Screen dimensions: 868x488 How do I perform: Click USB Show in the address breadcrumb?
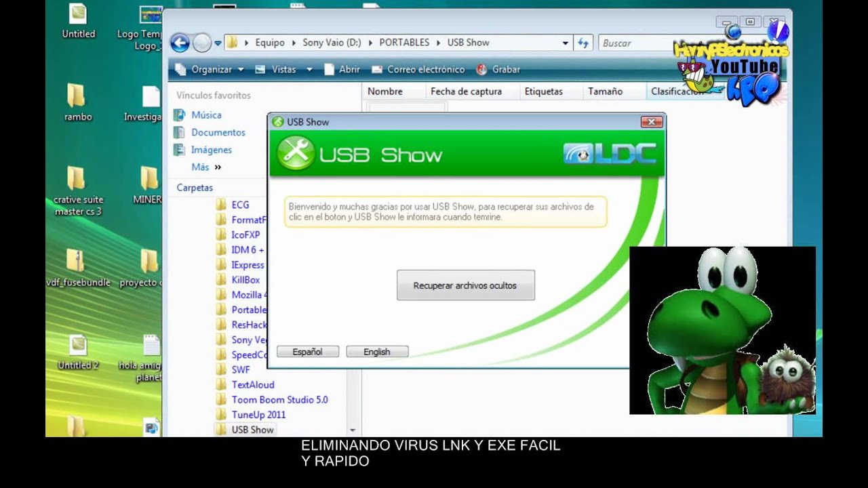click(468, 43)
